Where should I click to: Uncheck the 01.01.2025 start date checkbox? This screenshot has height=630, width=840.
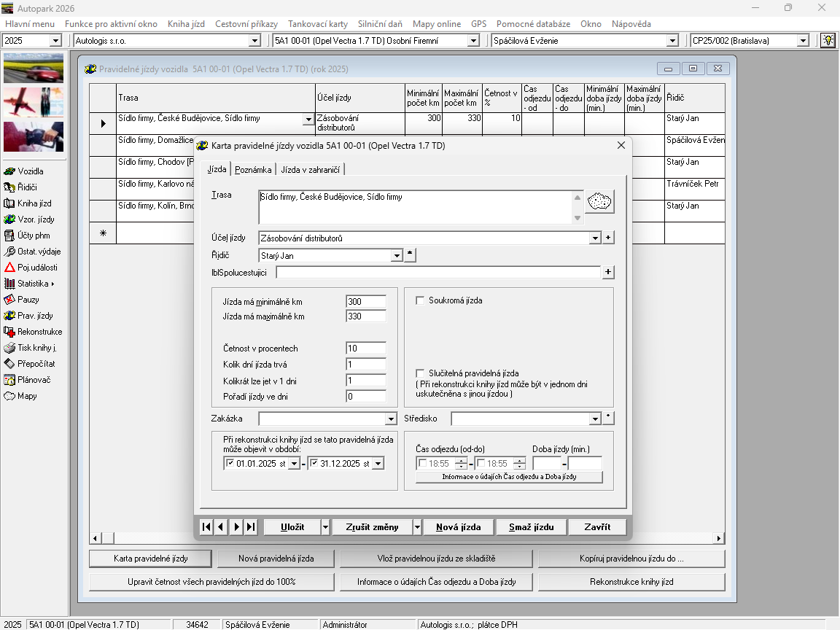coord(231,463)
